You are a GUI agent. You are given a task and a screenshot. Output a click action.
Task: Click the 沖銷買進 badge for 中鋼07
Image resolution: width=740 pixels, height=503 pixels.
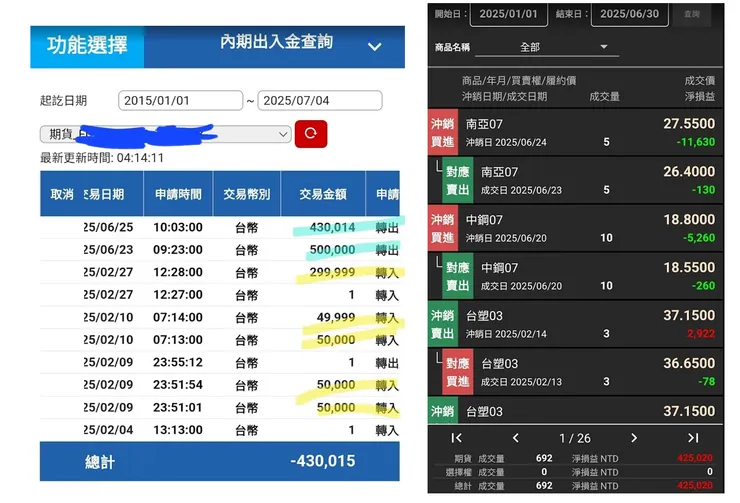[443, 228]
